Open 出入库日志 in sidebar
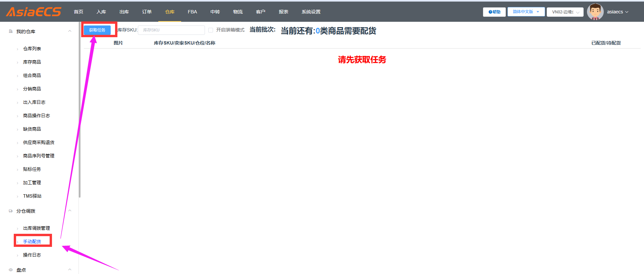This screenshot has width=644, height=274. [34, 102]
